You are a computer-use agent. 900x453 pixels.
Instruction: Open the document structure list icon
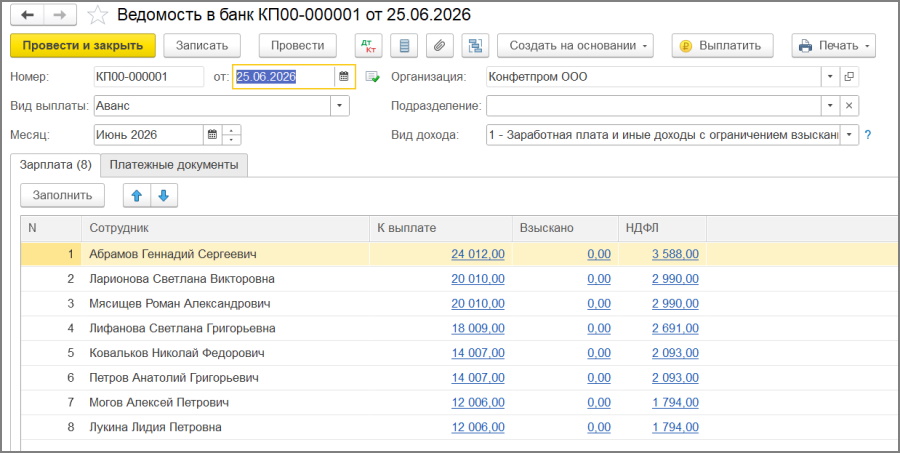[404, 46]
